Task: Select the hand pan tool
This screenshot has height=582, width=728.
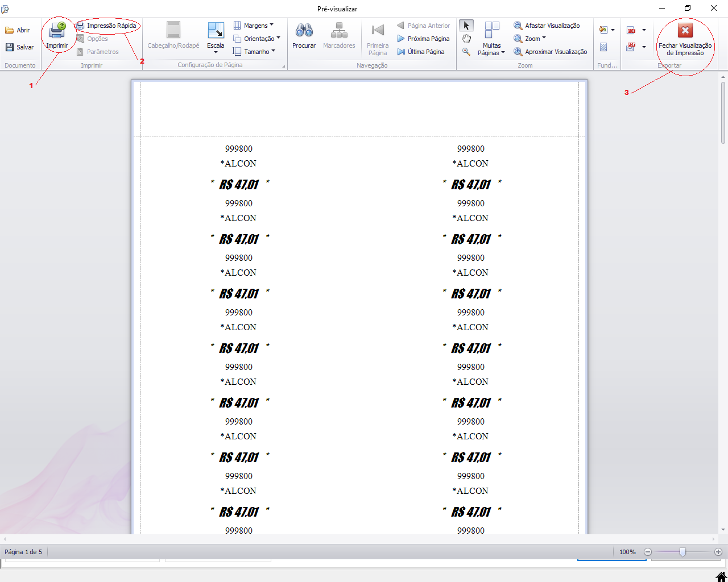Action: [x=466, y=39]
